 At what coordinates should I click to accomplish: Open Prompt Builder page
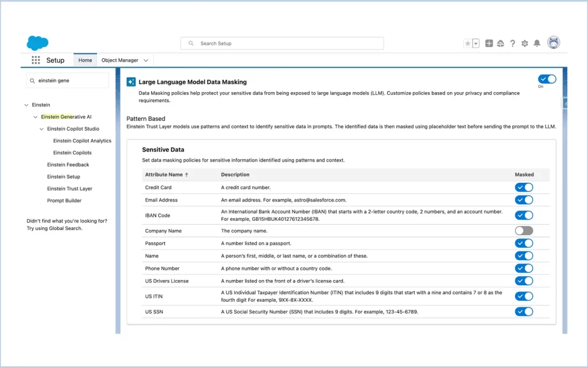point(64,201)
